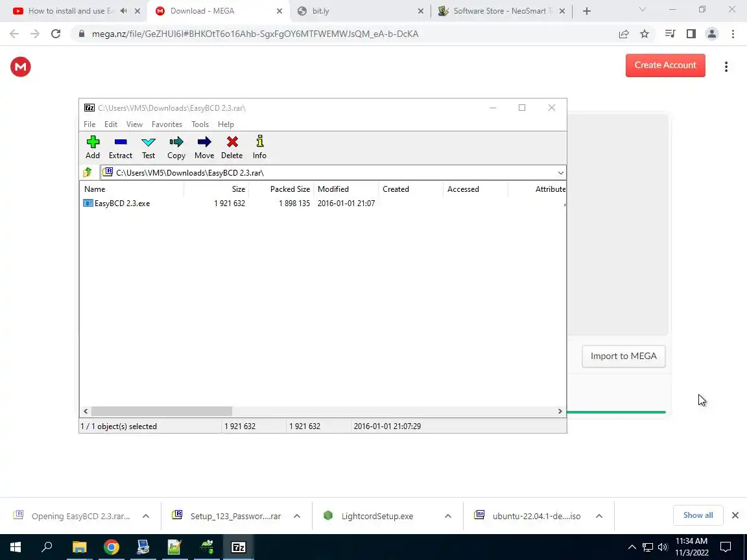This screenshot has width=747, height=560.
Task: Open the Favorites menu in 7-Zip
Action: click(167, 124)
